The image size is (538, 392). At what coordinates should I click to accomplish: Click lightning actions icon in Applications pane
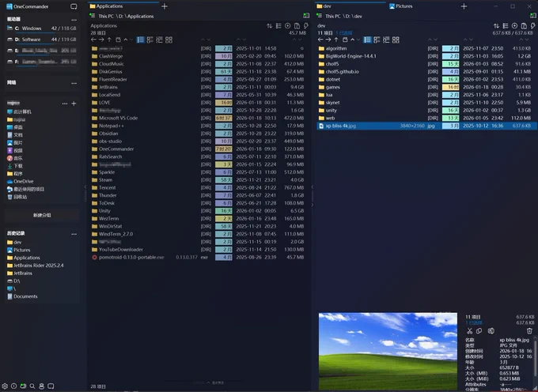coord(306,26)
